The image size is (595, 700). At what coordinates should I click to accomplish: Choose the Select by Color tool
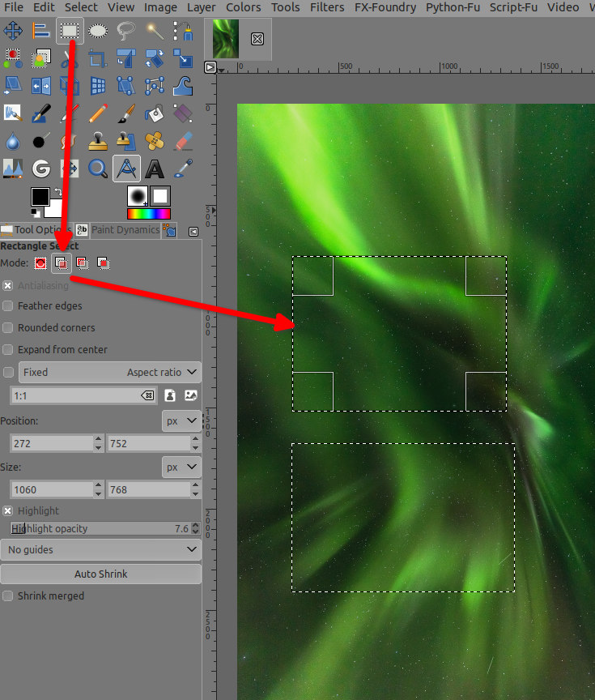pyautogui.click(x=13, y=58)
